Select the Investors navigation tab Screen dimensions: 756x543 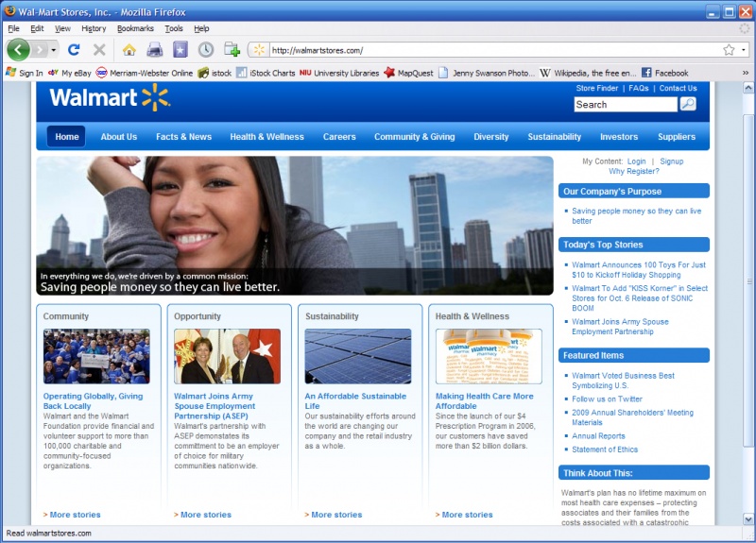pyautogui.click(x=619, y=137)
